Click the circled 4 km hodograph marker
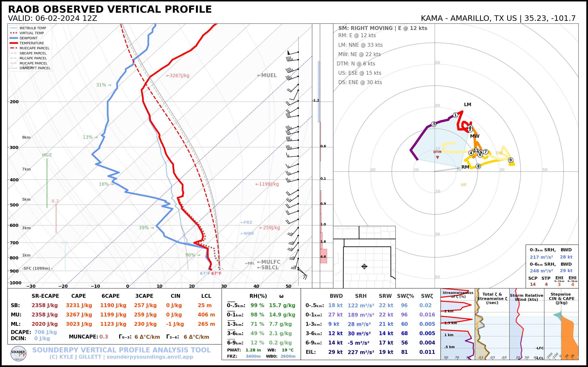 [x=471, y=153]
